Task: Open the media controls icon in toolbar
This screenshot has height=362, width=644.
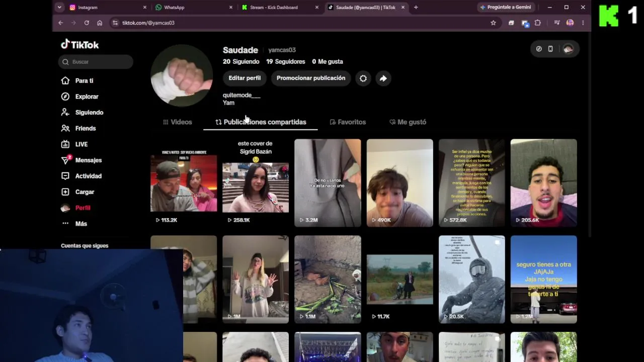Action: point(557,23)
